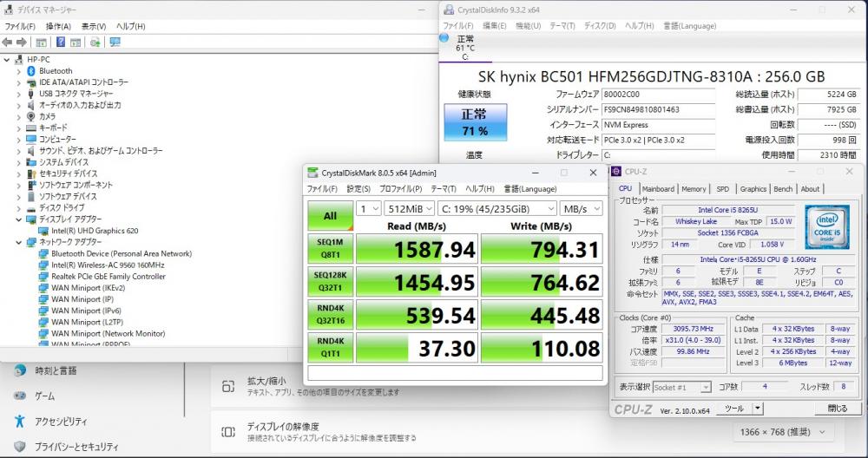Click the C: drive tab in CrystalDiskInfo
The image size is (868, 458).
tap(465, 48)
